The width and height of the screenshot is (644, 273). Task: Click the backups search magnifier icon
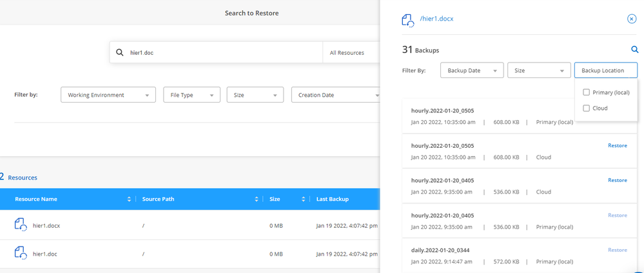(634, 50)
